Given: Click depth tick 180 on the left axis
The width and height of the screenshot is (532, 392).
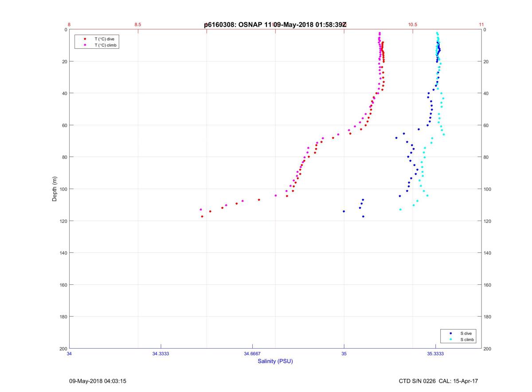Looking at the screenshot, I should (x=63, y=317).
